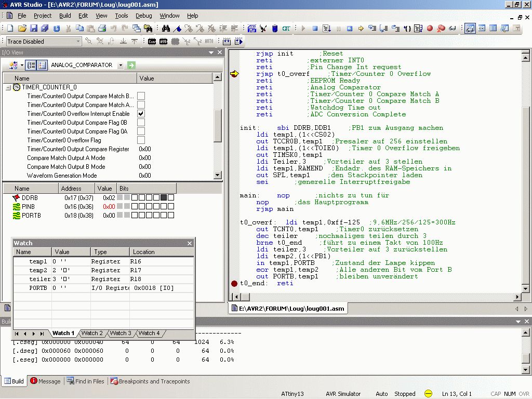Click the Open file folder icon

pos(22,29)
